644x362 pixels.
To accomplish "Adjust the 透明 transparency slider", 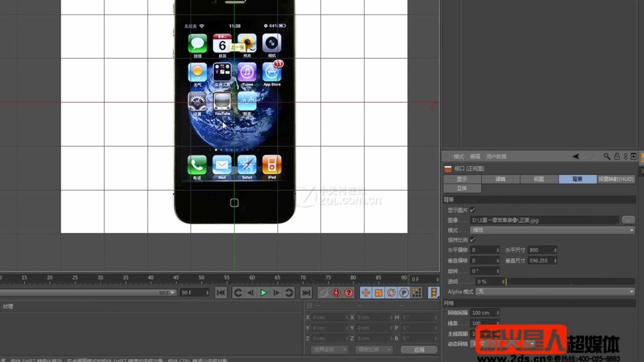I will tap(570, 282).
